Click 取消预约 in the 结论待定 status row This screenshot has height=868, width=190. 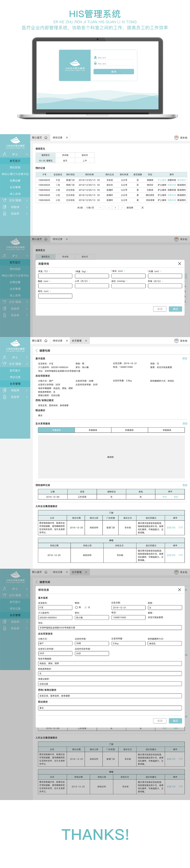(182, 195)
